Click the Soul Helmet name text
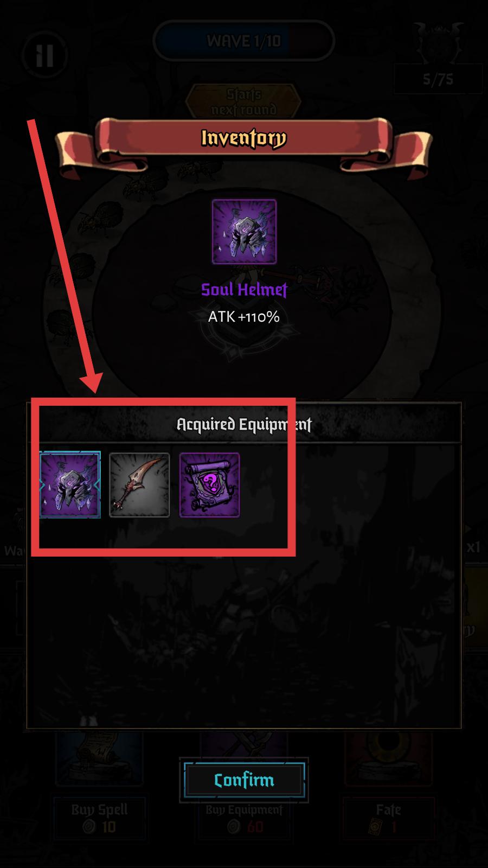The height and width of the screenshot is (868, 488). click(x=244, y=290)
